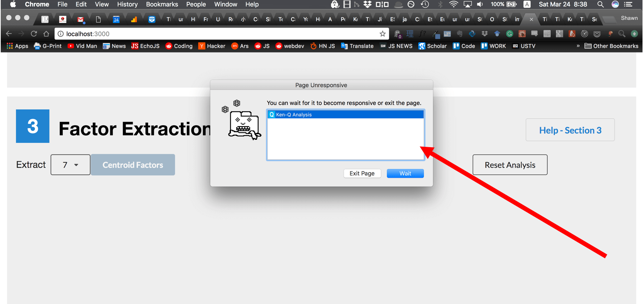
Task: Switch to the pinned analytics bar-chart tab
Action: coord(134,19)
